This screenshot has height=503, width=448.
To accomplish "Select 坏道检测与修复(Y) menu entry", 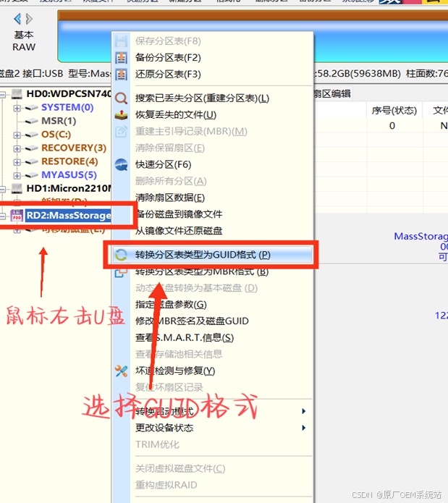I will (x=175, y=371).
